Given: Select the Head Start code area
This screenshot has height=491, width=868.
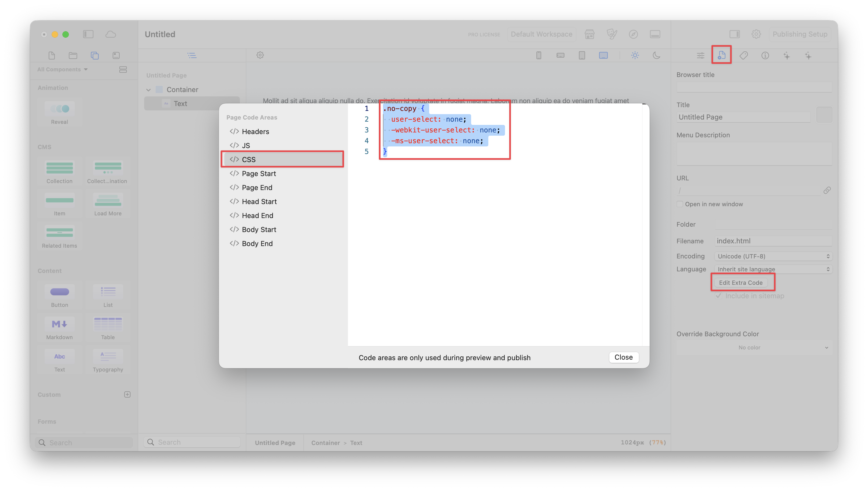Looking at the screenshot, I should [259, 202].
